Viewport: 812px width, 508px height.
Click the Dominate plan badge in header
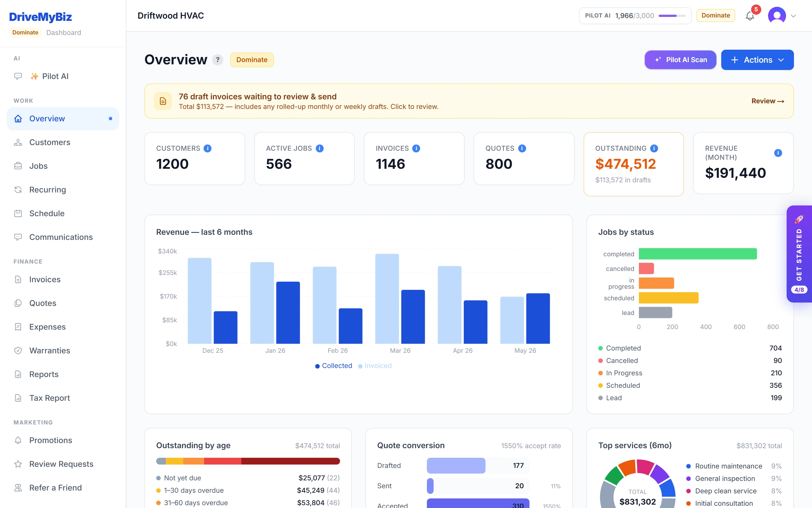[x=715, y=16]
